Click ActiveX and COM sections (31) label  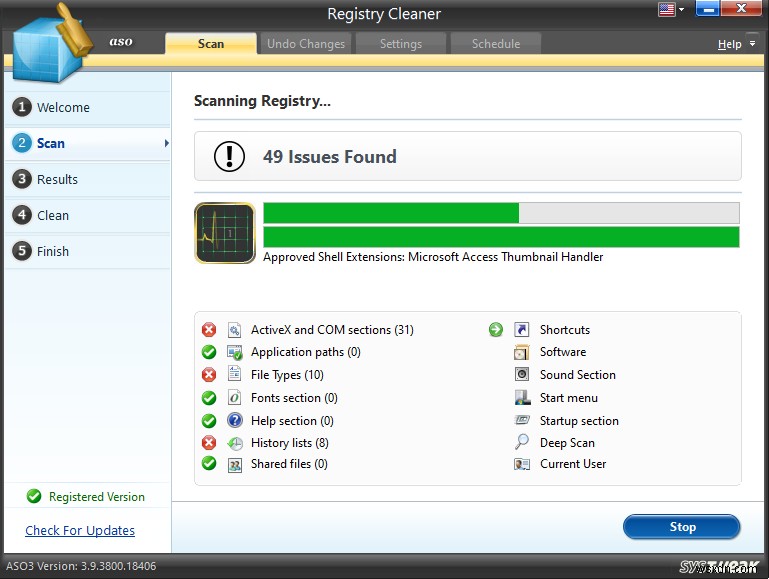(332, 330)
